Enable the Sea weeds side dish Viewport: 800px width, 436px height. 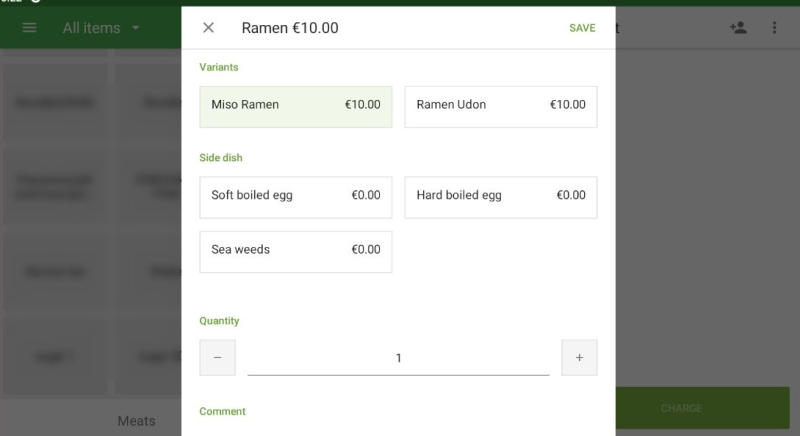click(296, 251)
